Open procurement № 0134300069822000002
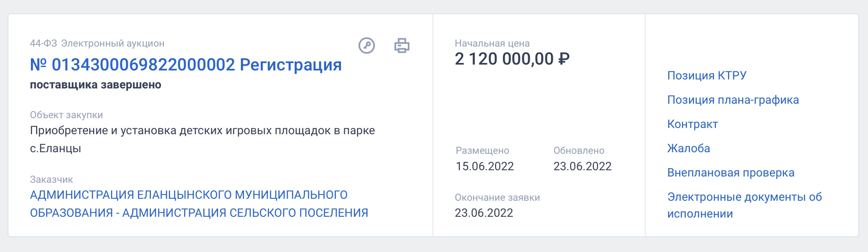 [x=133, y=65]
